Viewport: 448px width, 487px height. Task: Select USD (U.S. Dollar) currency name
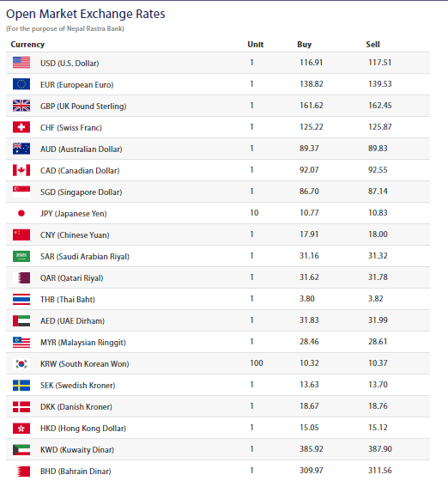coord(70,63)
